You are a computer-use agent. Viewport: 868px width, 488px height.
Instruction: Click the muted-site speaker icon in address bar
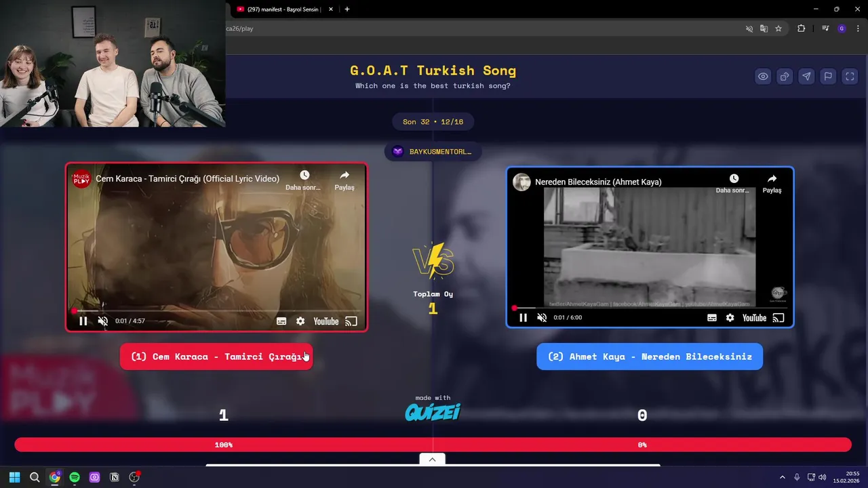point(749,28)
